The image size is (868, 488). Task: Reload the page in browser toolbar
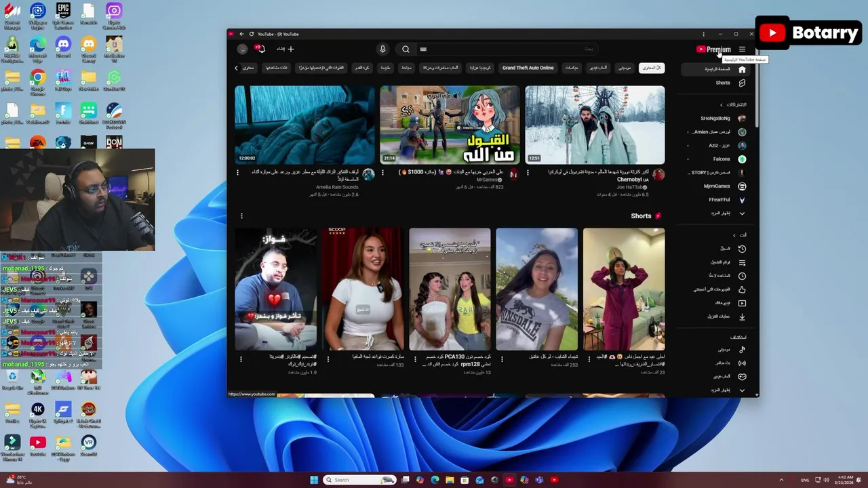tap(252, 34)
